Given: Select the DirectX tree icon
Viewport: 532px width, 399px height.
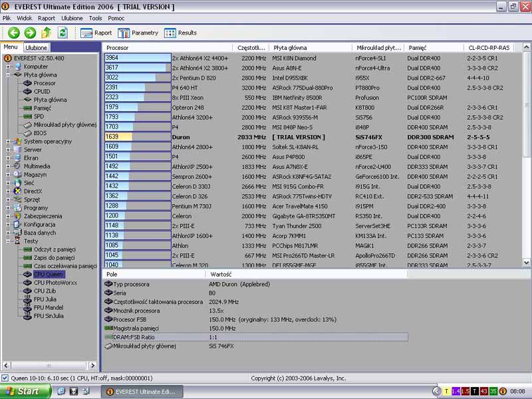Looking at the screenshot, I should pos(17,192).
